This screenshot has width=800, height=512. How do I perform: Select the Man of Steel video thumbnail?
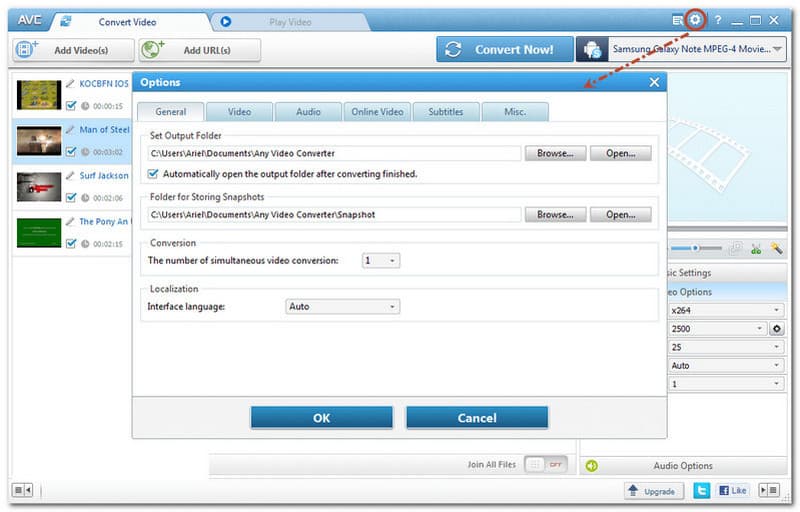tap(39, 140)
